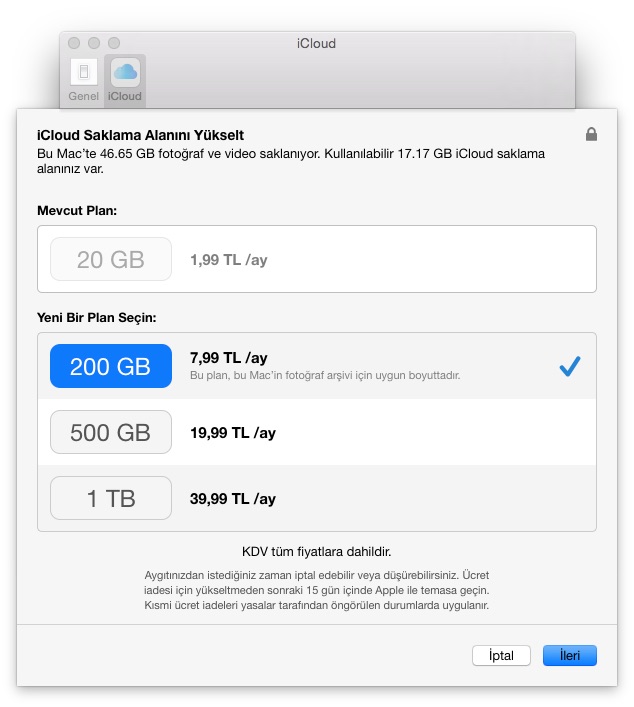The height and width of the screenshot is (707, 634).
Task: Click the 1,99 TL /ay current price
Action: pyautogui.click(x=229, y=260)
